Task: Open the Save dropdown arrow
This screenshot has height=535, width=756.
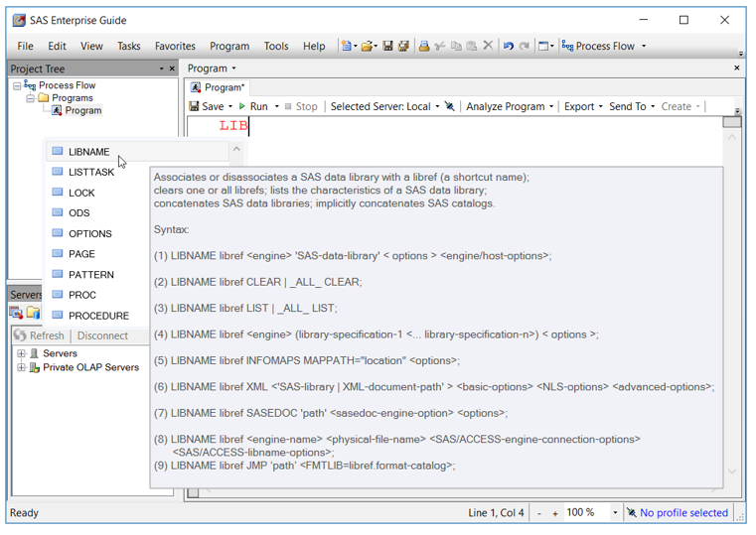Action: (x=230, y=107)
